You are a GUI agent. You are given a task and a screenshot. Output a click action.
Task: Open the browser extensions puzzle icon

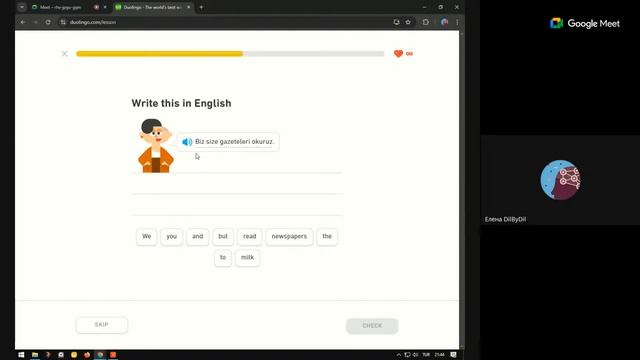426,22
